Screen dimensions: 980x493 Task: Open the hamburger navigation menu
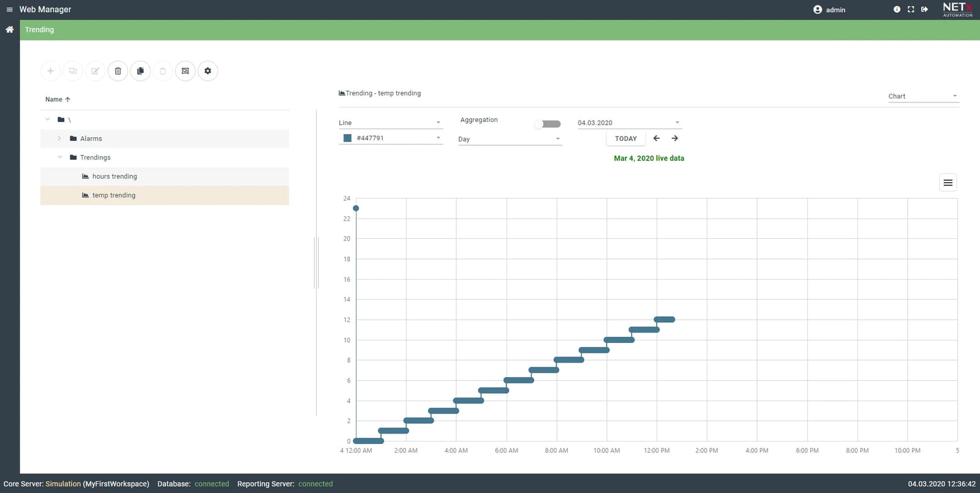(9, 9)
